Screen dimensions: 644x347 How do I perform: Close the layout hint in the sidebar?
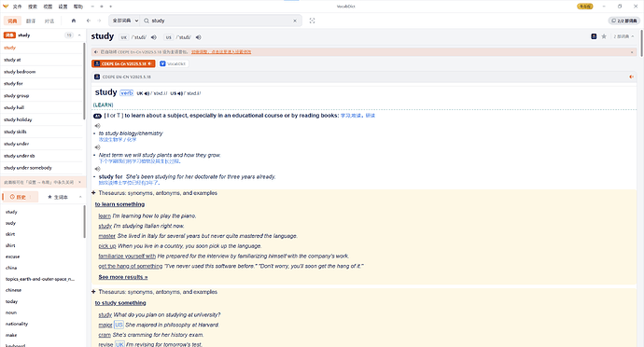(79, 182)
